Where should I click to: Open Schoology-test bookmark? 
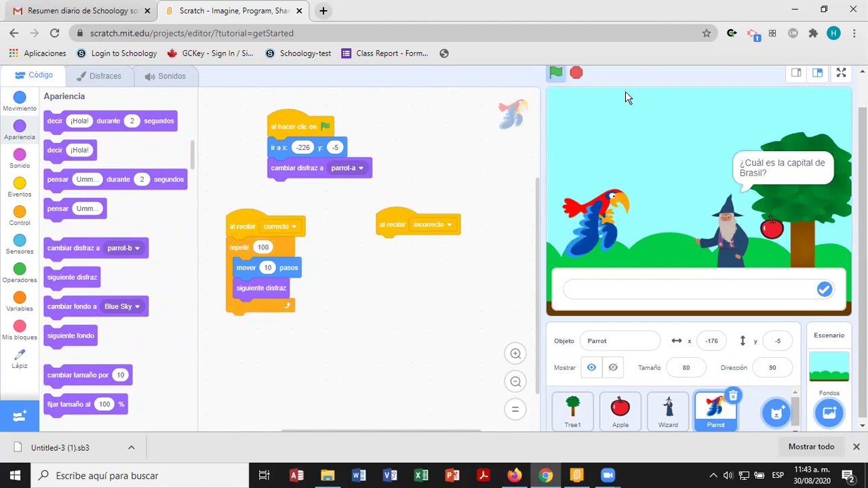point(298,54)
